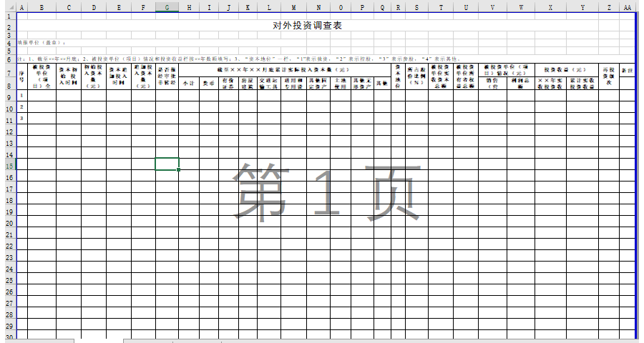Click the '所占股份比例（%）' header cell

click(416, 76)
